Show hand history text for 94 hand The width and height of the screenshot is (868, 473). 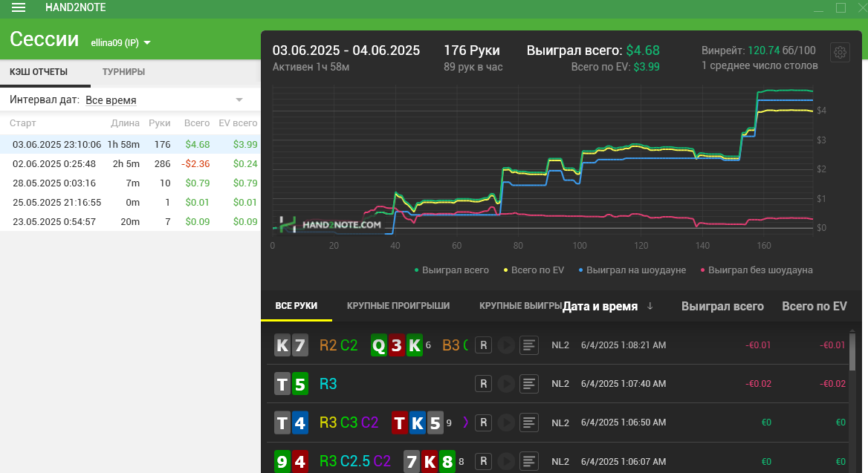(529, 461)
